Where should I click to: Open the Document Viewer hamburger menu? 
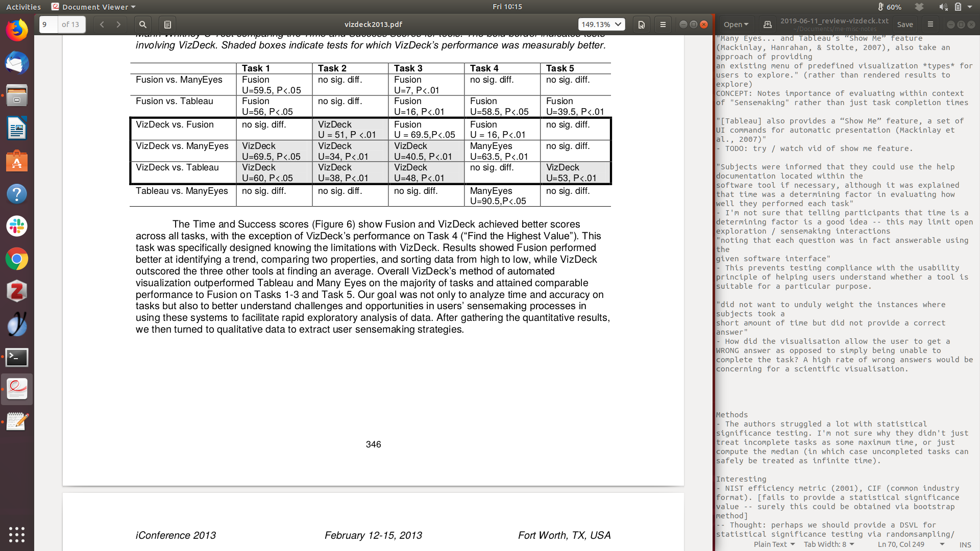pyautogui.click(x=663, y=24)
